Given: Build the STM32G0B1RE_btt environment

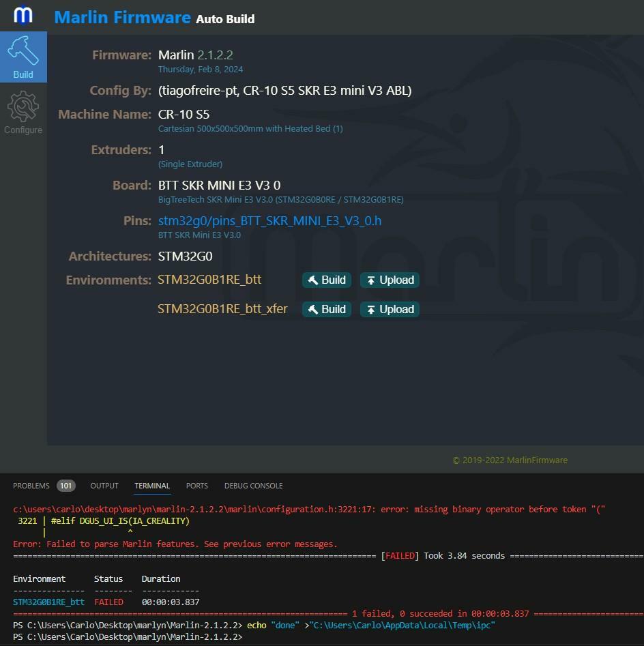Looking at the screenshot, I should [327, 280].
